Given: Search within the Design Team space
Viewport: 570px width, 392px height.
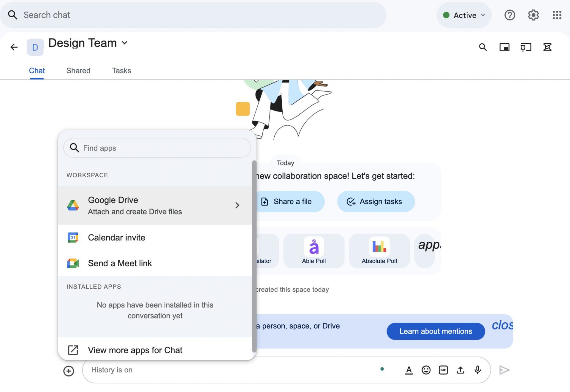Looking at the screenshot, I should click(482, 47).
